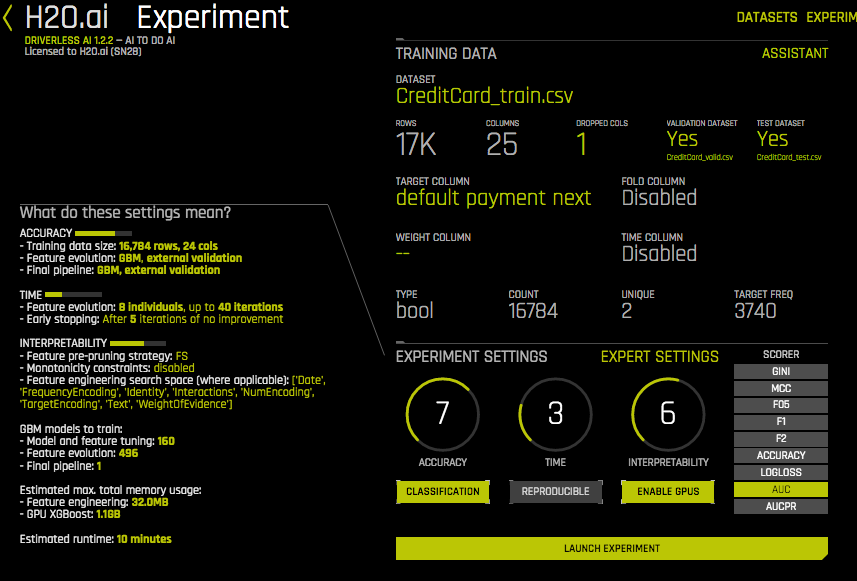The width and height of the screenshot is (857, 581).
Task: Adjust the Time dial set to 3
Action: [555, 414]
